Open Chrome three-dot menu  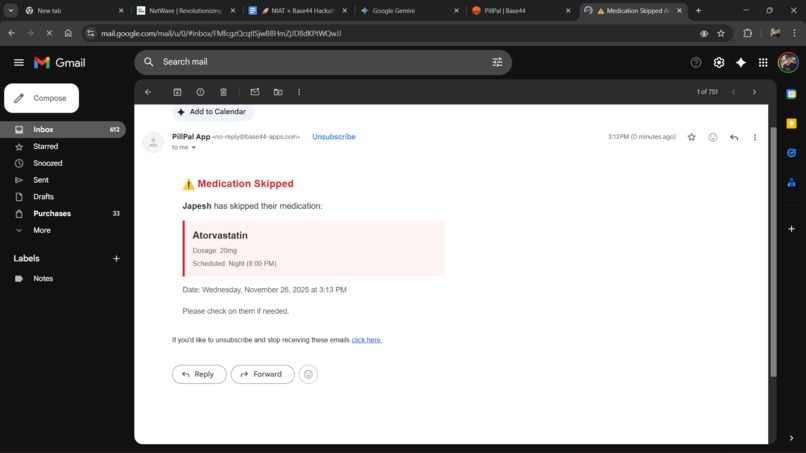794,33
